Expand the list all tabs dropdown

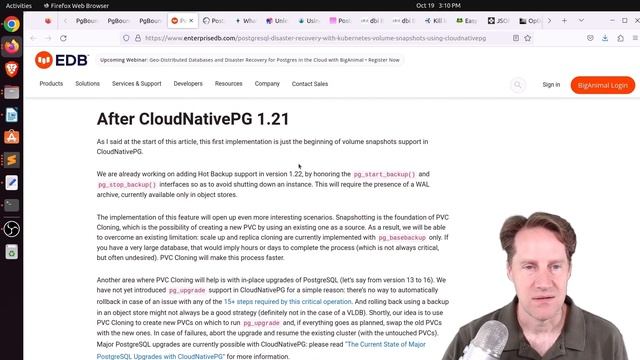point(581,20)
